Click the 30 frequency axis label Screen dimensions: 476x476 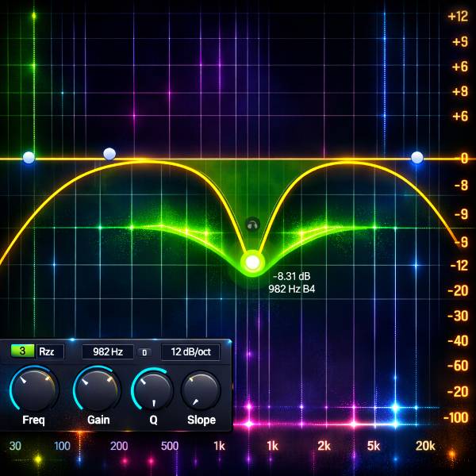point(15,446)
